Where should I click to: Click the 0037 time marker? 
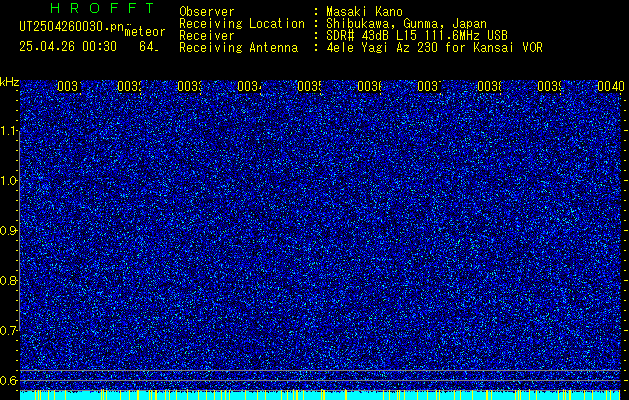coord(429,87)
